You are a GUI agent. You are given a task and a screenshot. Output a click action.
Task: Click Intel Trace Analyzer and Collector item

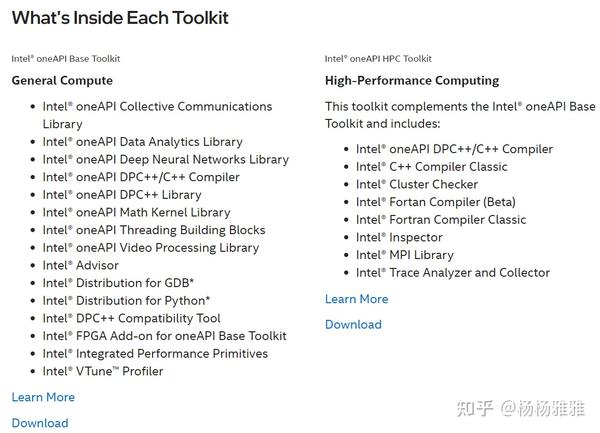point(452,272)
